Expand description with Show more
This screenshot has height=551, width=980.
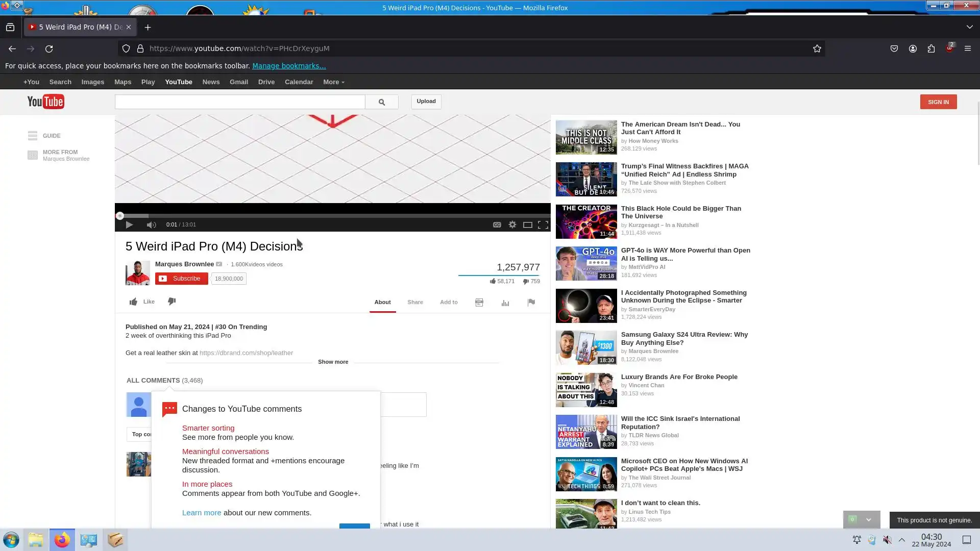point(333,362)
